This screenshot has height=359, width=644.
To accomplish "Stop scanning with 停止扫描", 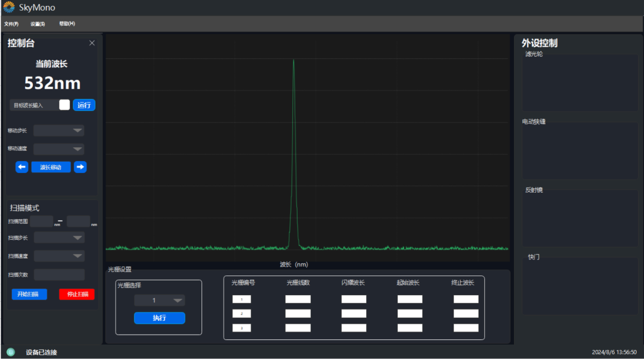I will click(77, 294).
